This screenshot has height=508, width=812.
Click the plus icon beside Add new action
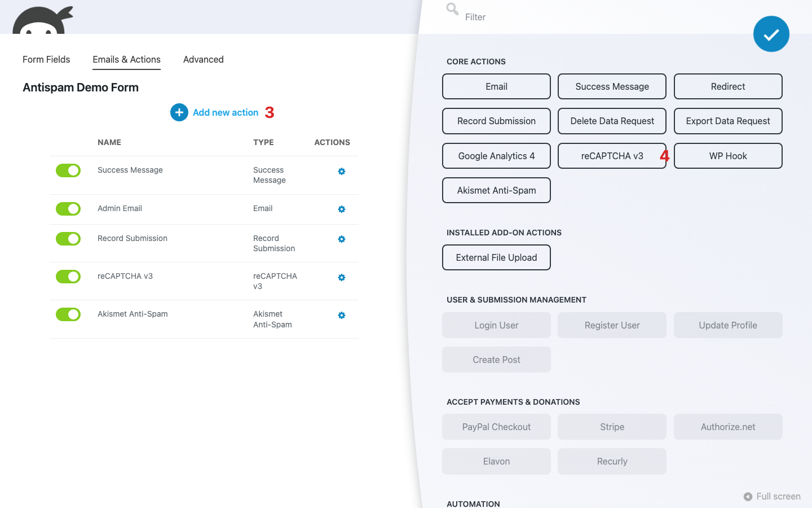(179, 112)
